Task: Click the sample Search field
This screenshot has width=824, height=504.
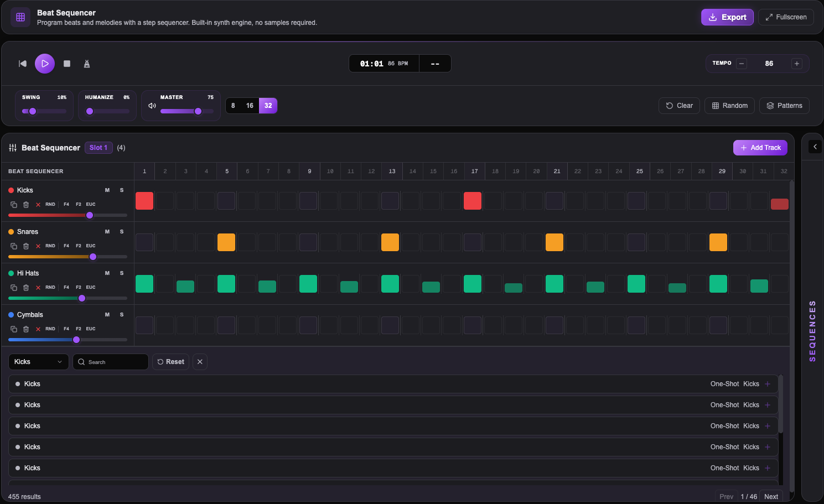Action: [x=111, y=362]
